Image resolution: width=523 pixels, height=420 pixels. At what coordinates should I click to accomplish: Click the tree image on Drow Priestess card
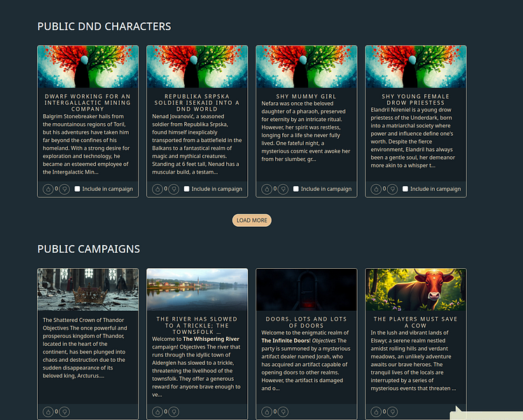[416, 66]
